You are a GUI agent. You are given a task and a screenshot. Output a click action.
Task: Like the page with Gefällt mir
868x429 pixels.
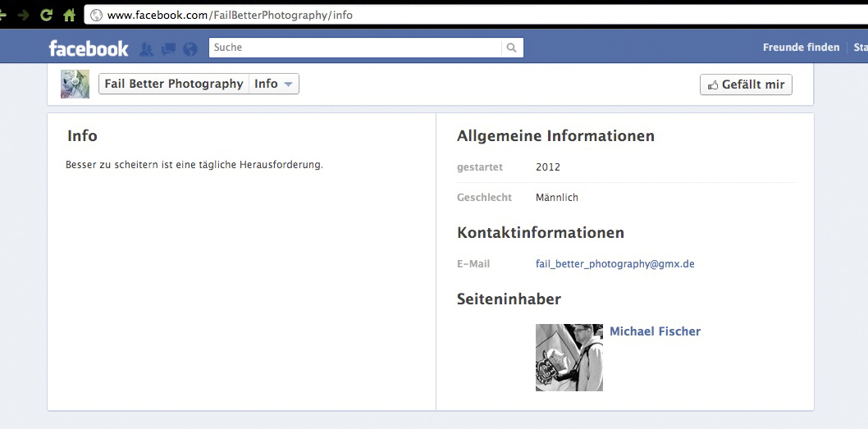tap(746, 84)
